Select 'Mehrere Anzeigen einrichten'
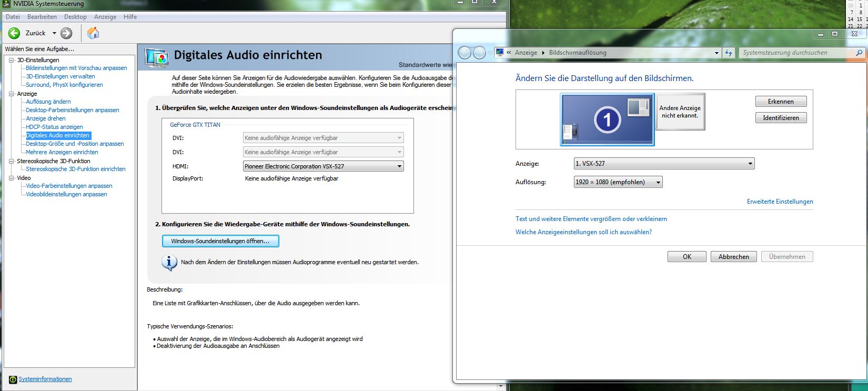Viewport: 868px width, 391px height. point(62,152)
